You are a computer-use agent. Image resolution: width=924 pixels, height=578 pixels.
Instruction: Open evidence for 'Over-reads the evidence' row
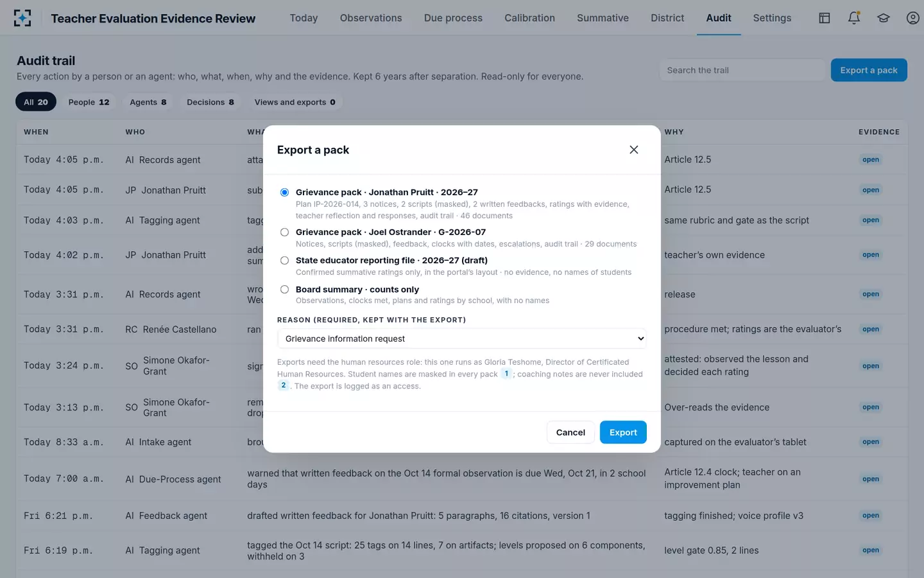pos(871,407)
